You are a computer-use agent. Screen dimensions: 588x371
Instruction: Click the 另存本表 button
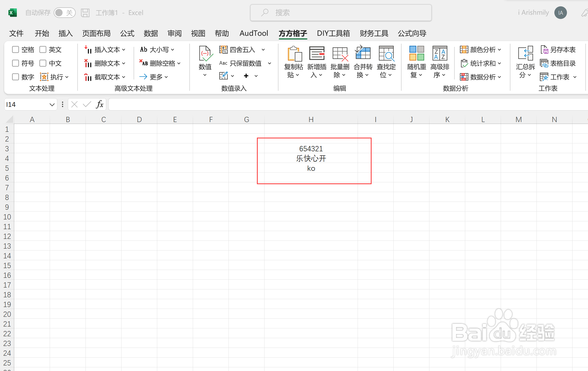(558, 49)
